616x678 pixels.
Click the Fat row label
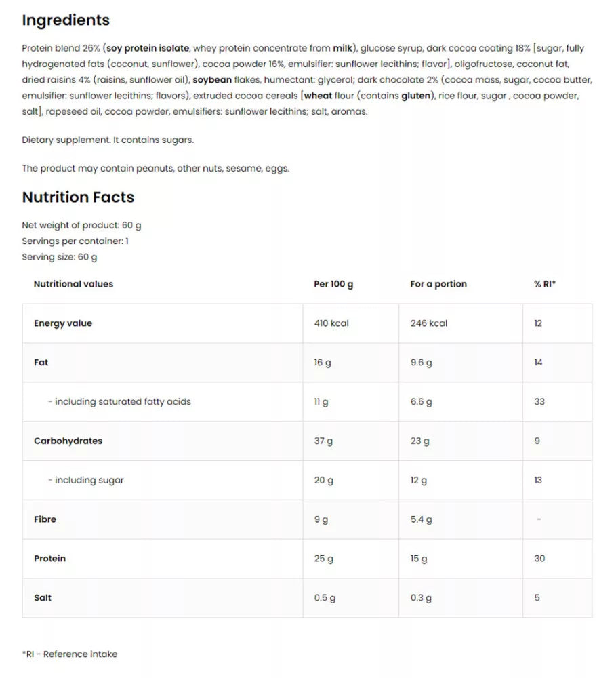(41, 362)
